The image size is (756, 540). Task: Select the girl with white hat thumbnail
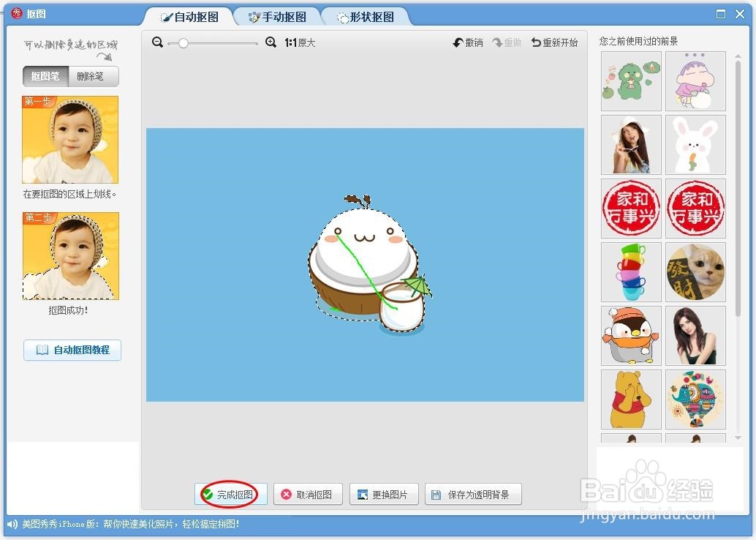pos(631,145)
